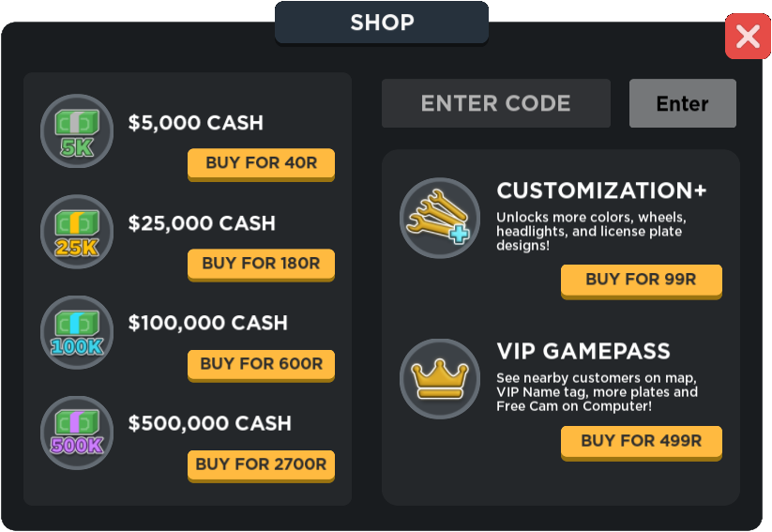Screen dimensions: 772x532
Task: Click the CUSTOMIZATION+ heading
Action: (x=601, y=191)
